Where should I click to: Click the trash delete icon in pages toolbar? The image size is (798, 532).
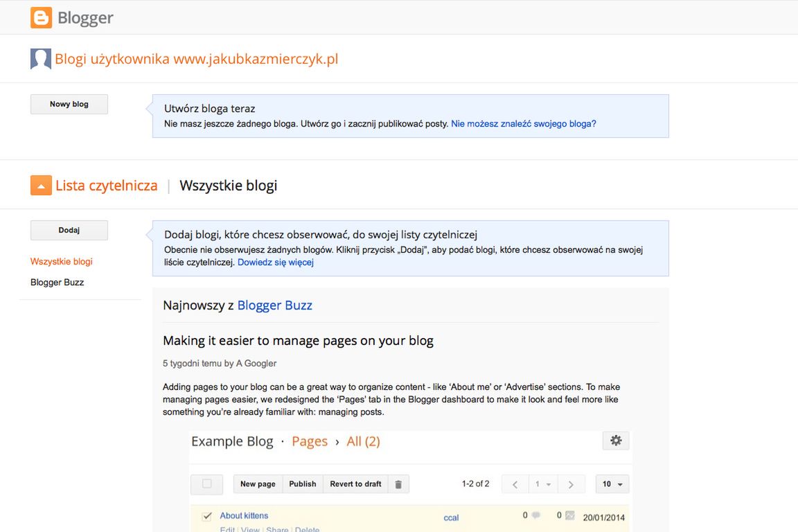398,484
